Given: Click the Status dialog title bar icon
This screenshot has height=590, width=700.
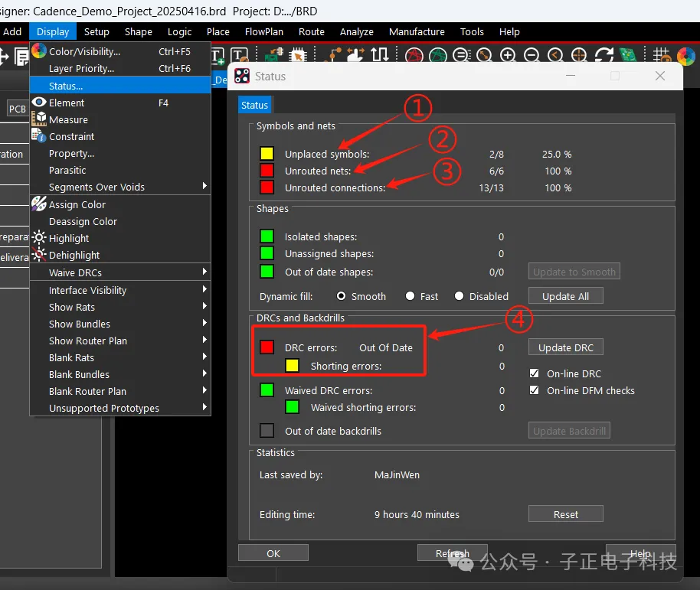Looking at the screenshot, I should pos(242,77).
